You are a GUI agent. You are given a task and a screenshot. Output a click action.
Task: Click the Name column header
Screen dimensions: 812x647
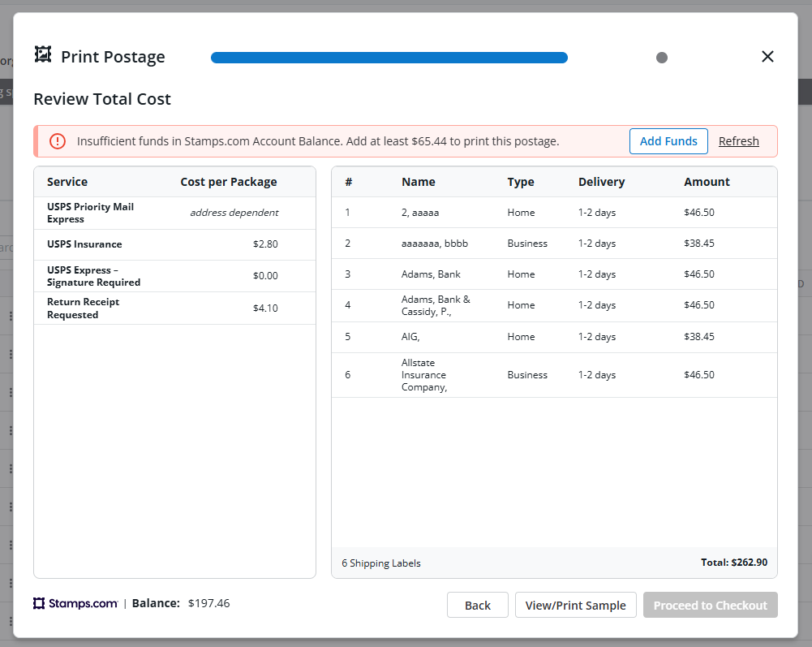click(419, 182)
